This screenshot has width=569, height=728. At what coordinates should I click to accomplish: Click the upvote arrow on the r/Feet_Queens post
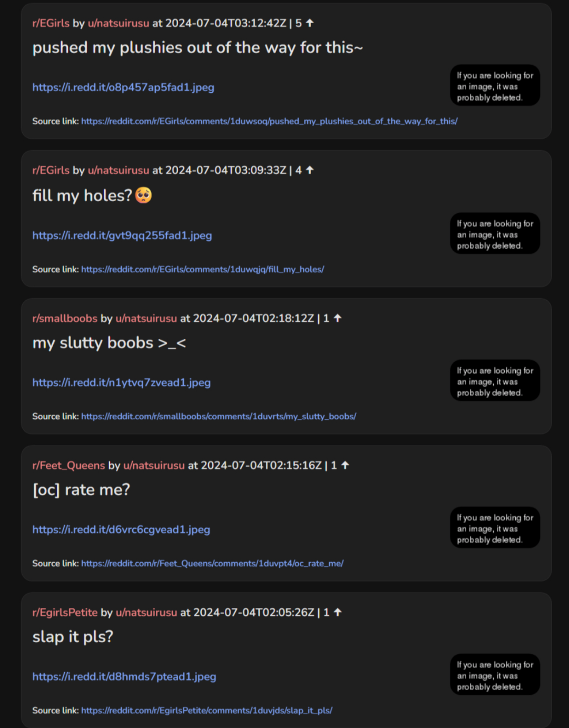[345, 465]
